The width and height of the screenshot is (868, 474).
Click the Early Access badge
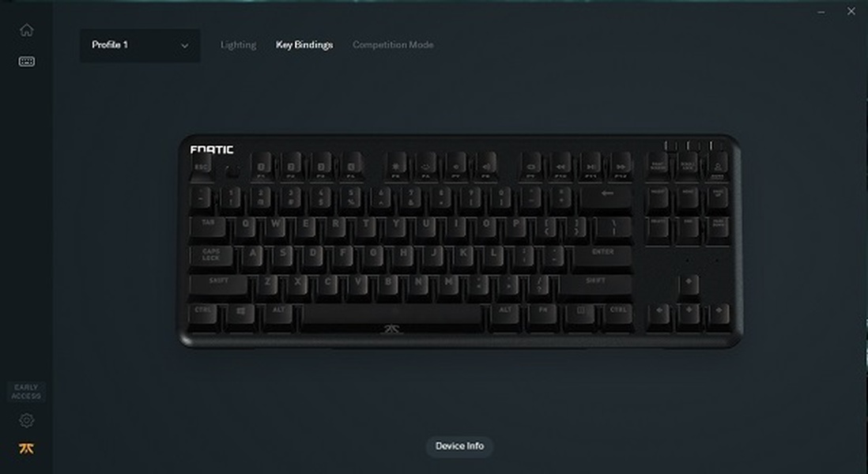tap(26, 392)
